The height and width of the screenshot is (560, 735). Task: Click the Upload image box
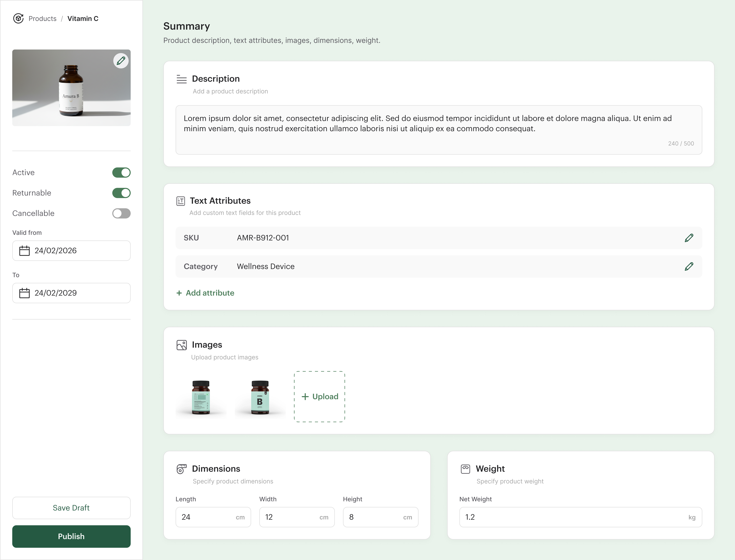pyautogui.click(x=319, y=397)
